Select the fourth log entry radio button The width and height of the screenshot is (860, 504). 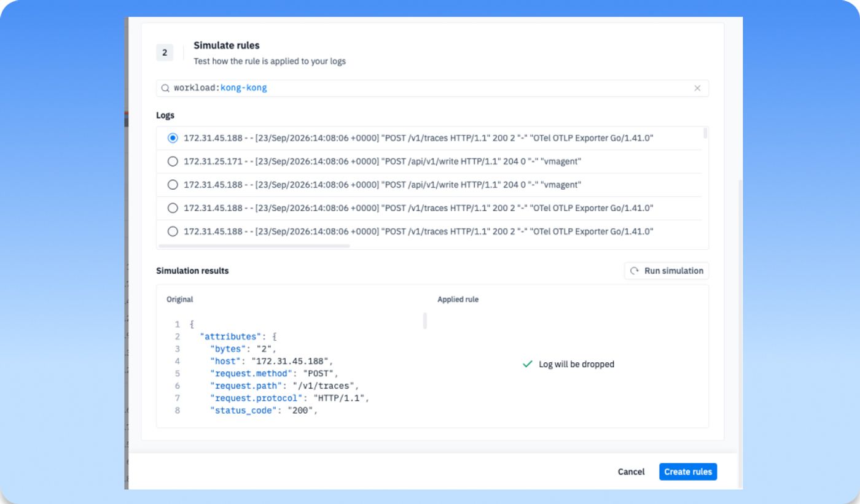click(x=173, y=208)
